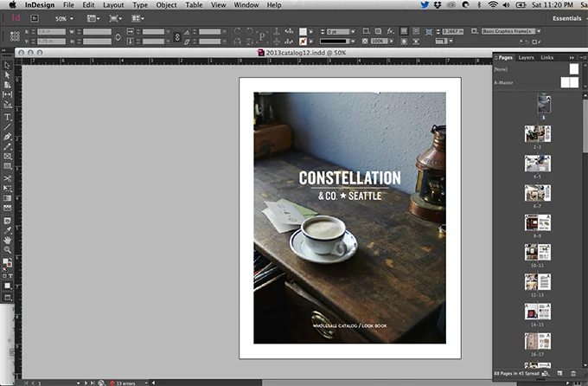Switch to the Layers tab

tap(526, 57)
